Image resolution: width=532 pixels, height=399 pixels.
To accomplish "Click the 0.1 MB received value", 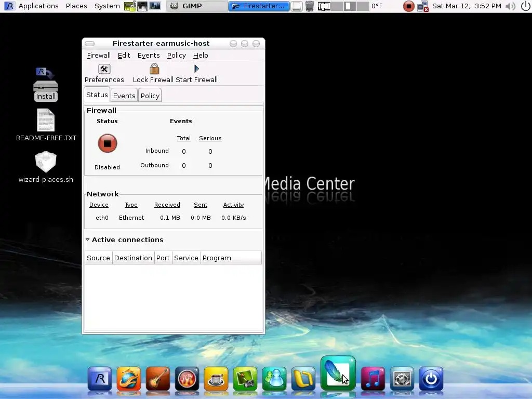I will (x=170, y=218).
